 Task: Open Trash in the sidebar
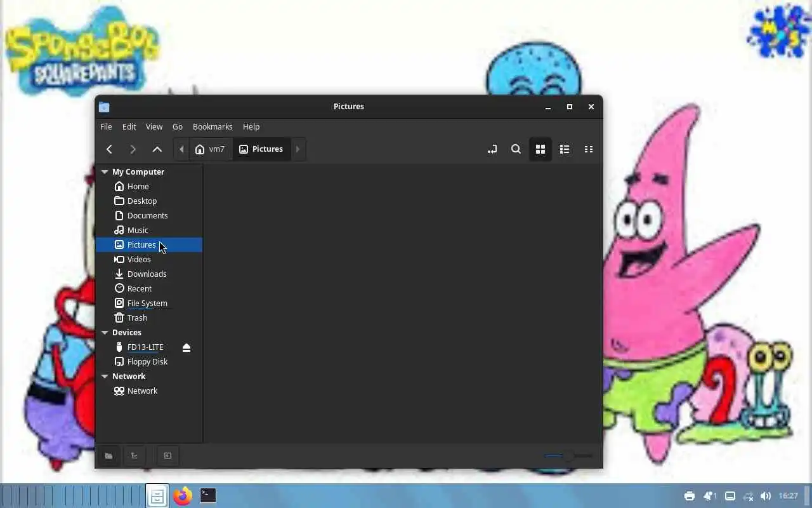[149, 318]
